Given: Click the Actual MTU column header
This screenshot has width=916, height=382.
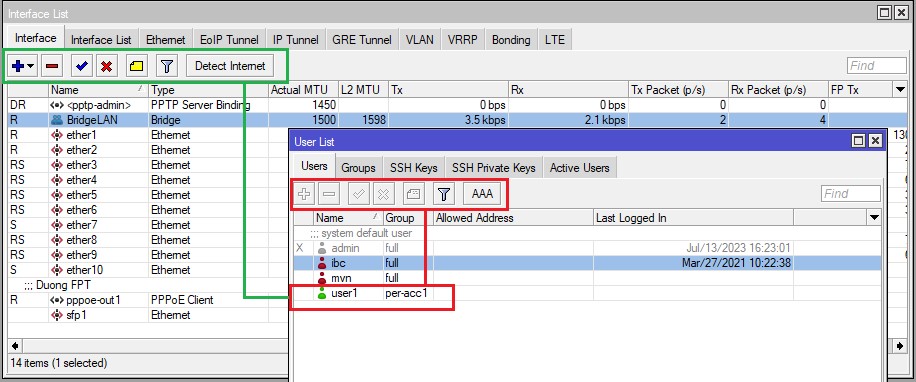Looking at the screenshot, I should tap(303, 90).
